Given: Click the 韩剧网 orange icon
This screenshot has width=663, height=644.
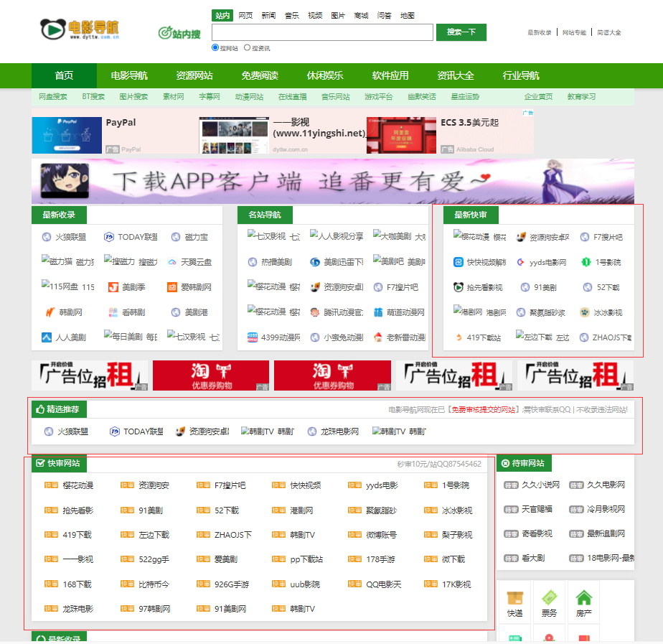Looking at the screenshot, I should coord(50,312).
